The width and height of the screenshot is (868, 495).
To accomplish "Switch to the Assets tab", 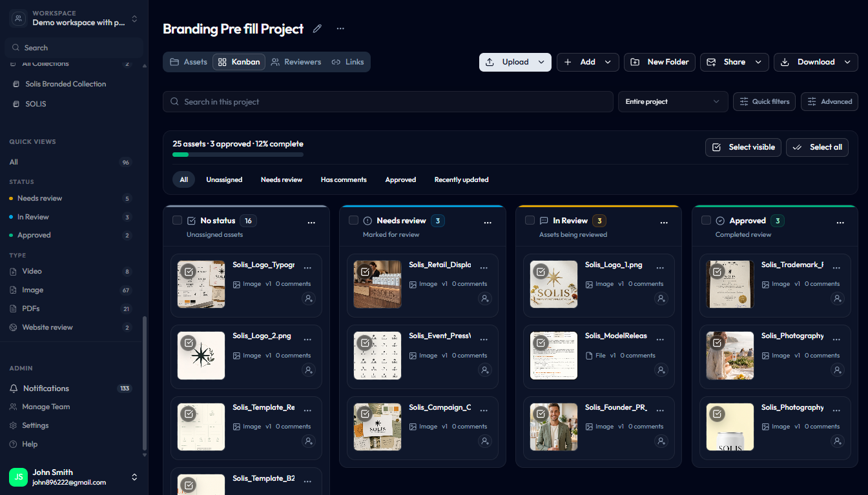I will coord(189,62).
